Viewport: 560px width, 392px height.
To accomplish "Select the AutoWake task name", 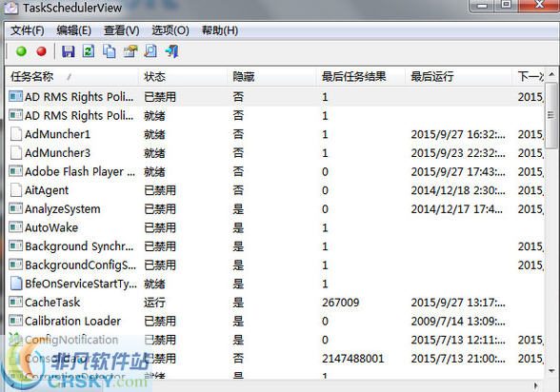I will [x=51, y=227].
